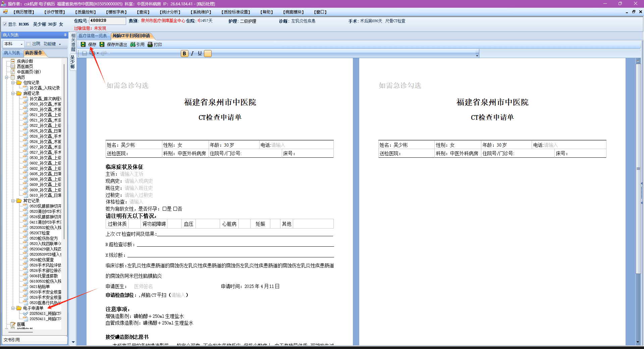
Task: Click the 住院号 input field
Action: coord(107,21)
